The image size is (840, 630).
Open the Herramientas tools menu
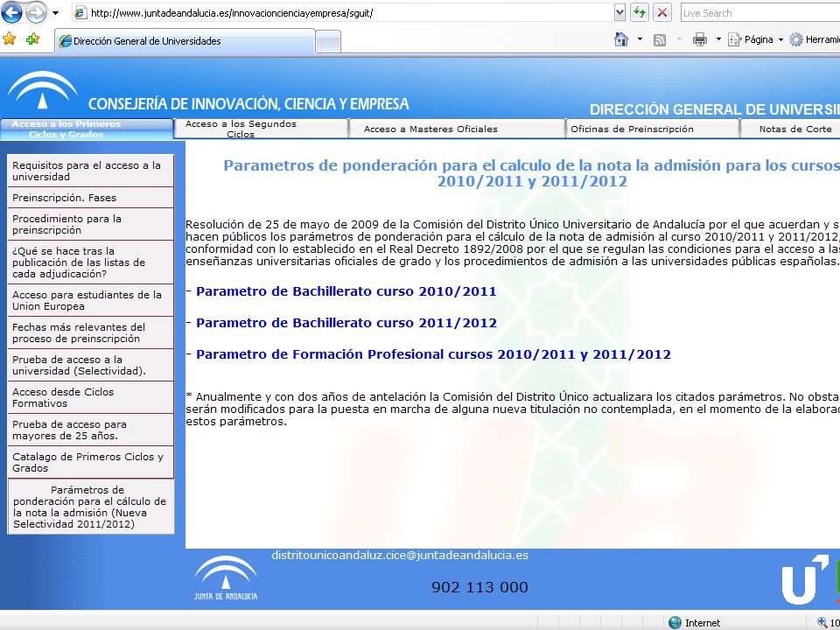[x=815, y=39]
